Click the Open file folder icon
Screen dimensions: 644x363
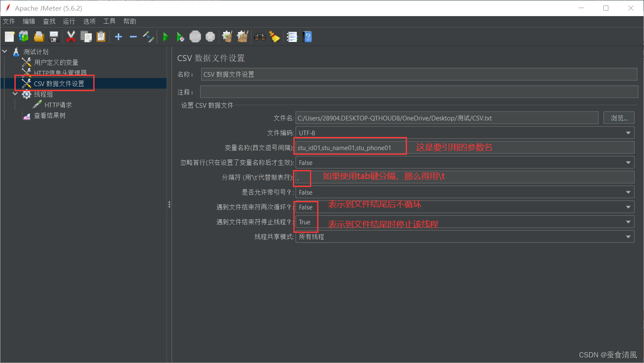(39, 37)
